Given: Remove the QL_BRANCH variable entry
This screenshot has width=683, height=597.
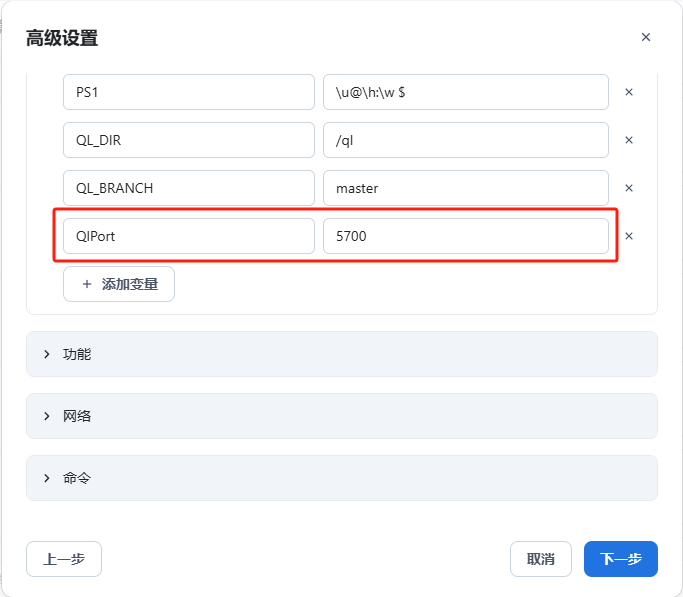Looking at the screenshot, I should (629, 188).
